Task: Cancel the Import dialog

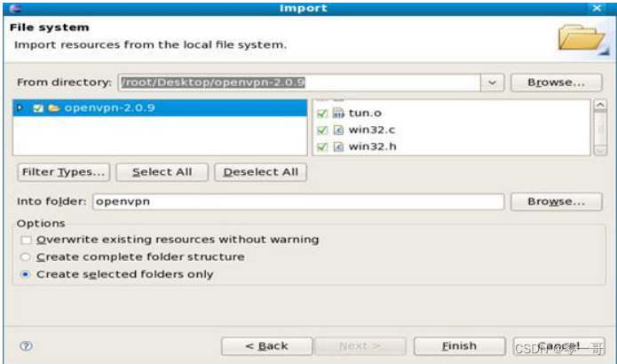Action: [558, 346]
